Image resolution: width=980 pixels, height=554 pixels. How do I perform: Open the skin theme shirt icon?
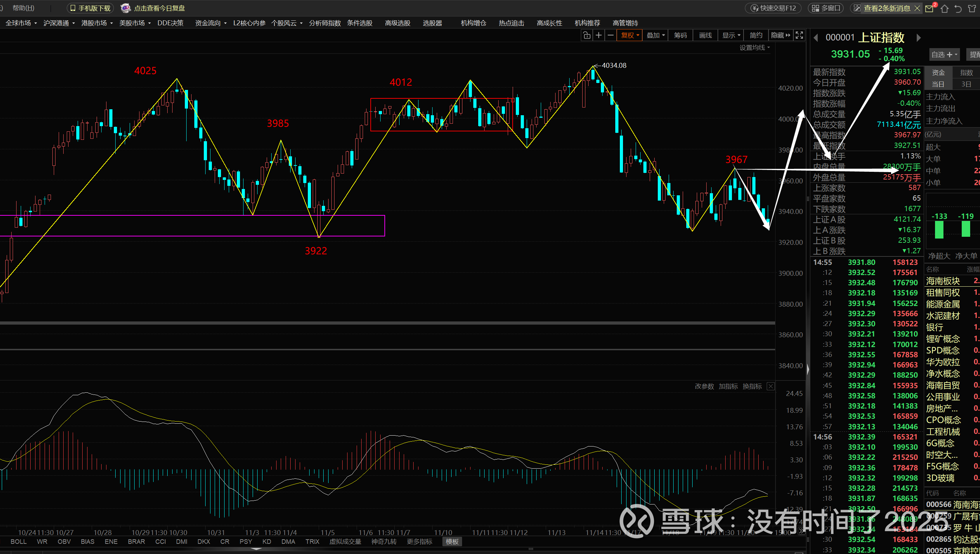(x=972, y=8)
